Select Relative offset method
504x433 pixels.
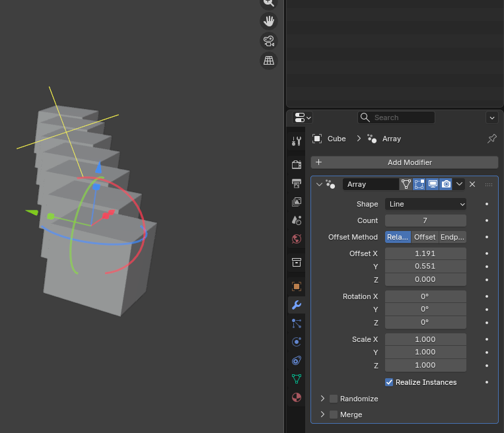pos(398,237)
